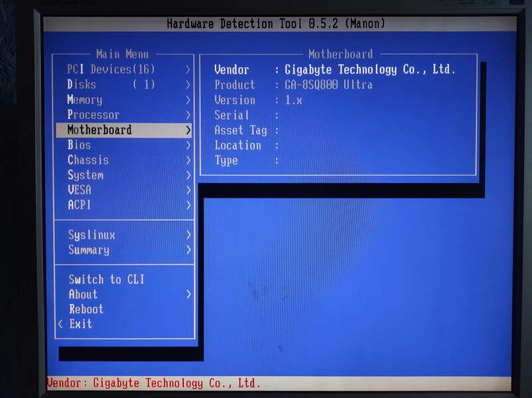Expand the chevron next to PCI Devices
532x398 pixels.
[x=188, y=70]
